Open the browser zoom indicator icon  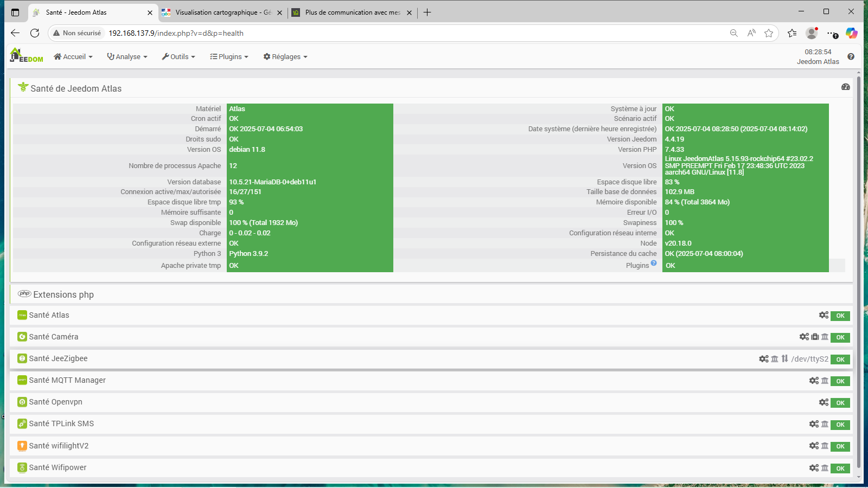point(733,33)
